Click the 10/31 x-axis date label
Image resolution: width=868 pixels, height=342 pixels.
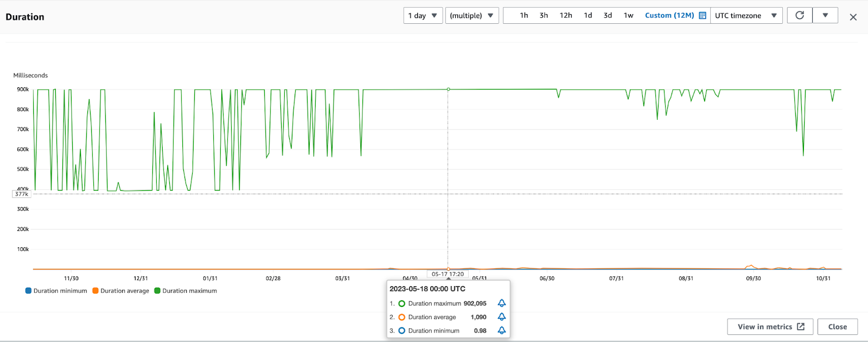[823, 279]
